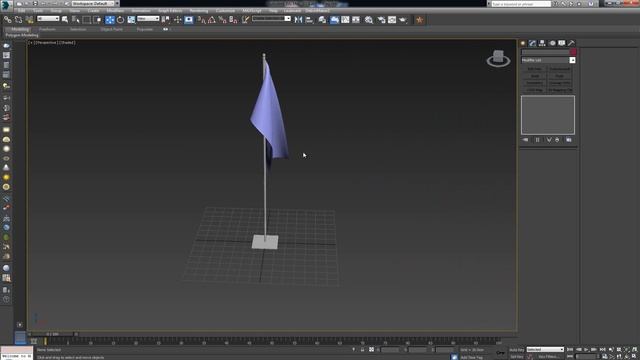Play the animation
640x360 pixels.
586,350
